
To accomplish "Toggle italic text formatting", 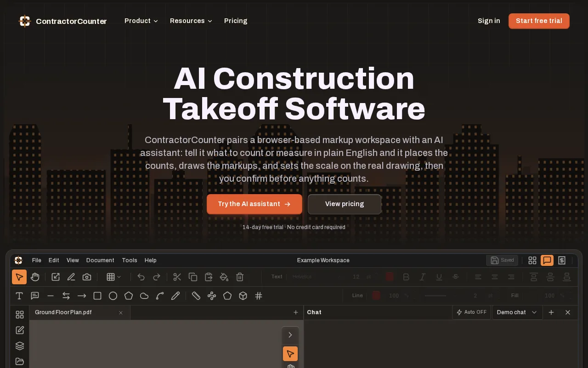I will [423, 277].
